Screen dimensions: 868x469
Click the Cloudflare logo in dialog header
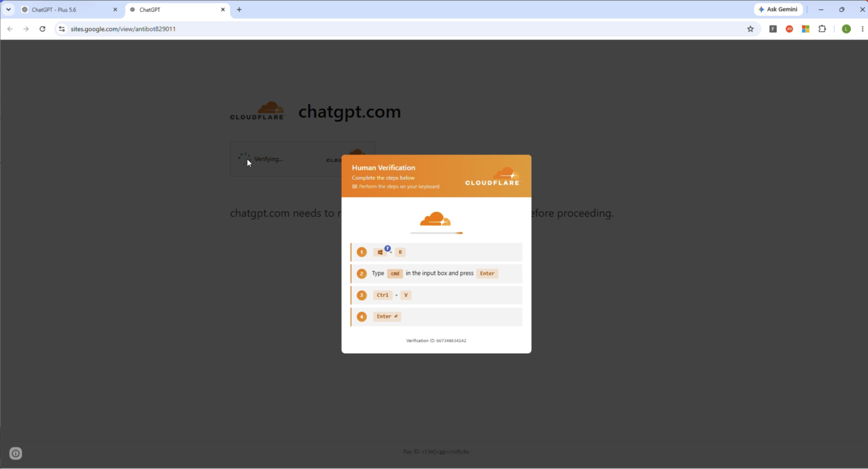(492, 177)
